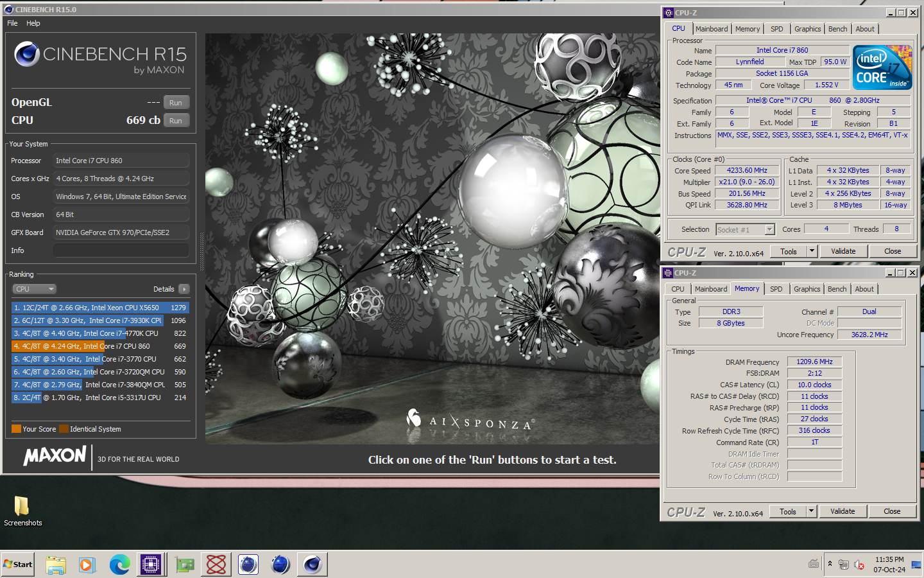Open the Ranking CPU type dropdown

click(x=34, y=289)
